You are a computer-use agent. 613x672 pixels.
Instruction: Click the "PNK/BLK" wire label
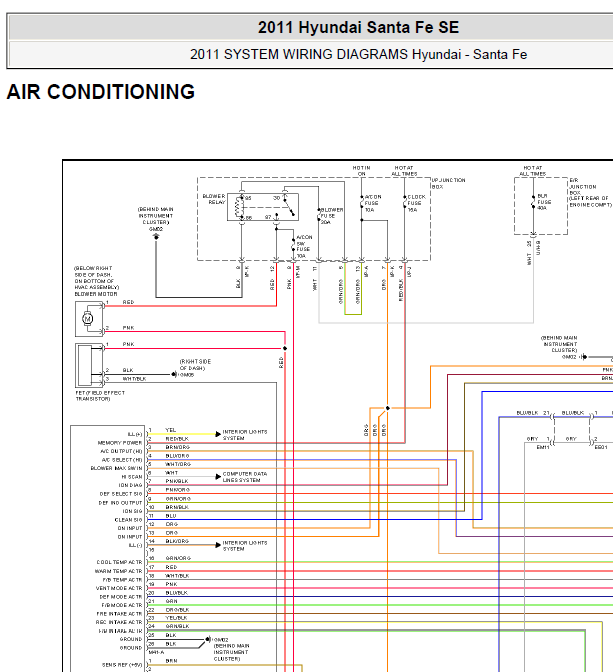(x=177, y=481)
